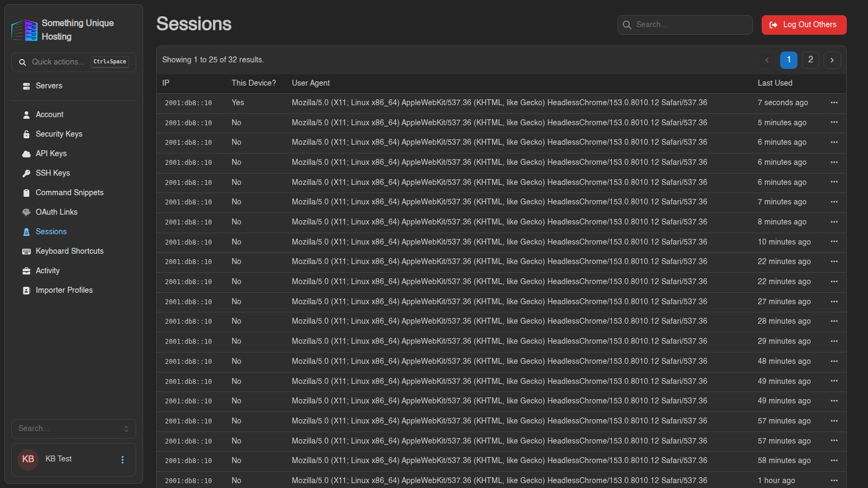
Task: Open actions menu for 5 minutes ago session
Action: point(834,123)
